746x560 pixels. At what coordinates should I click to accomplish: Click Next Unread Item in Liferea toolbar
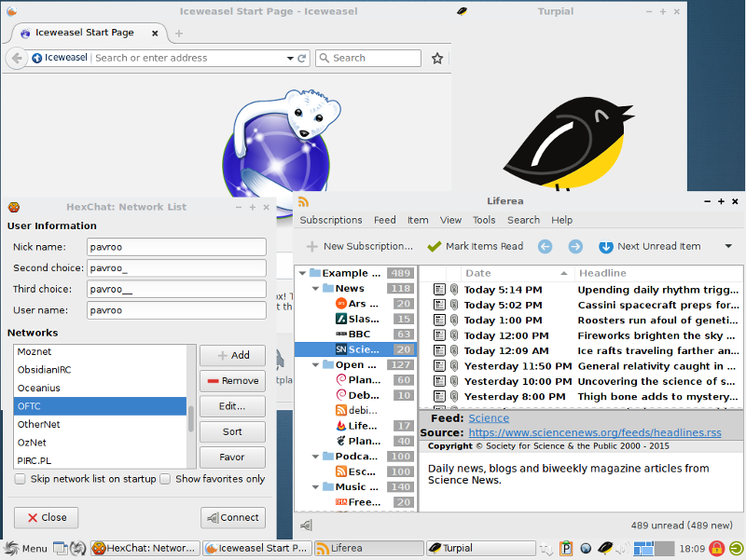tap(649, 246)
